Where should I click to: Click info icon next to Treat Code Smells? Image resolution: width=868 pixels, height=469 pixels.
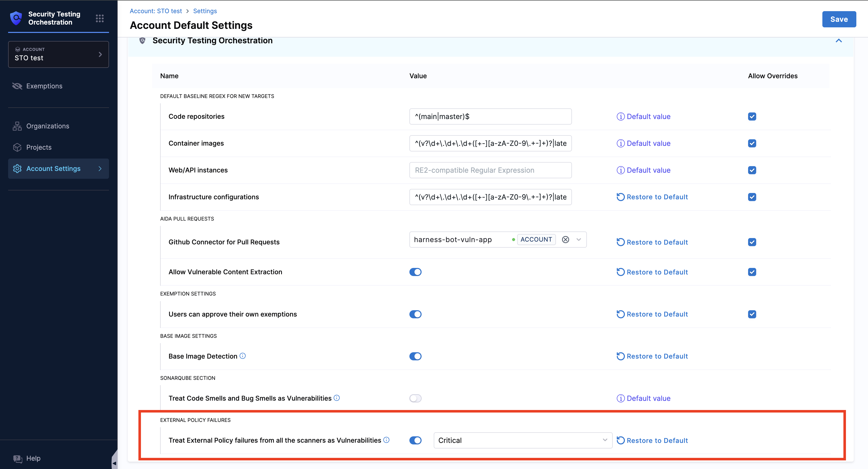click(x=337, y=398)
